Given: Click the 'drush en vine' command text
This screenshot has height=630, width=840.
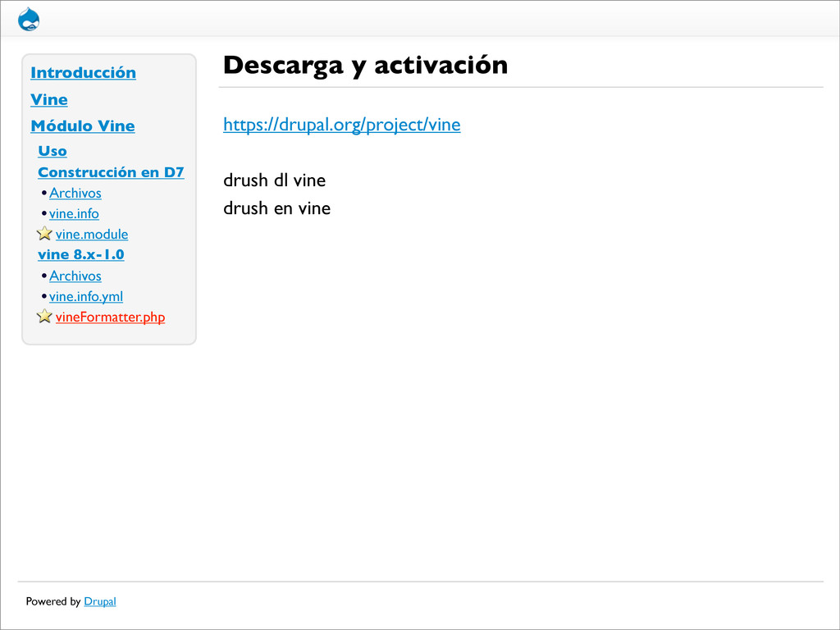Looking at the screenshot, I should [x=277, y=208].
